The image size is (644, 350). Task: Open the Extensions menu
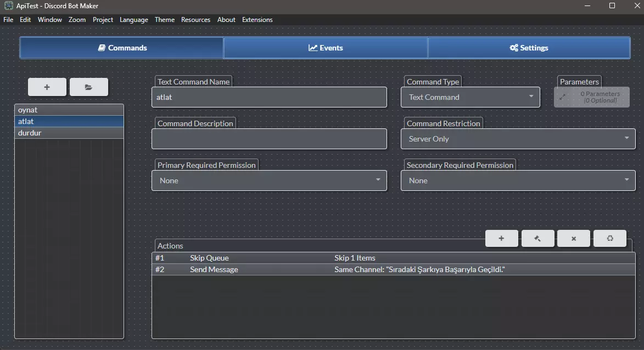coord(257,20)
